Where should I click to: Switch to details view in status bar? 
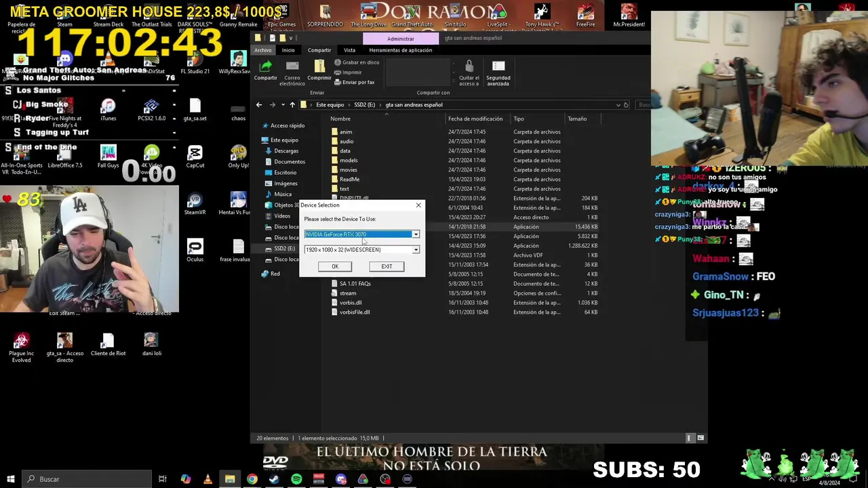pos(690,438)
